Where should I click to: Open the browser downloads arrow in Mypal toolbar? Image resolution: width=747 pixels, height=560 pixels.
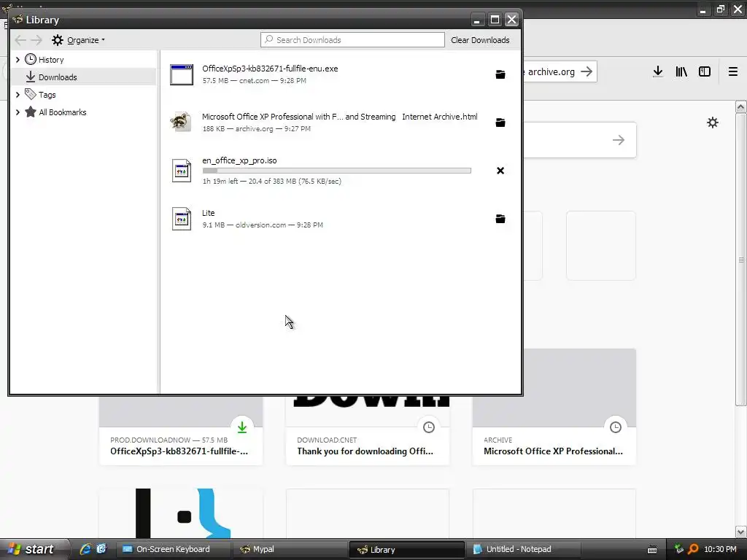tap(658, 71)
